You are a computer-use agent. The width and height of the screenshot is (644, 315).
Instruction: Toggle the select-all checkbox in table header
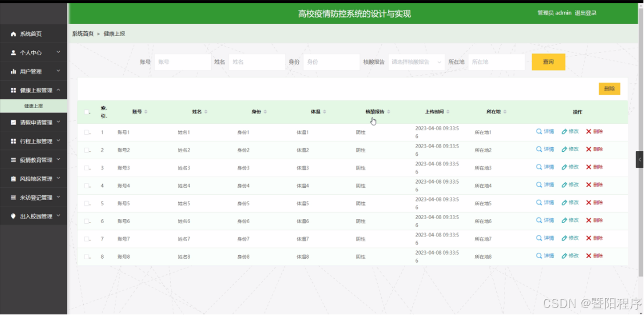pos(87,112)
